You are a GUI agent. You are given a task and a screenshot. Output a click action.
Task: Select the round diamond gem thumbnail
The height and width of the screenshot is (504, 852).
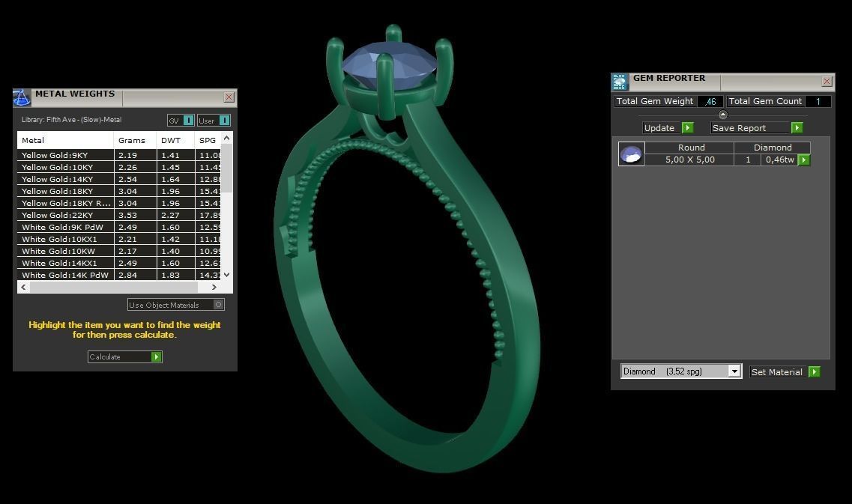(632, 154)
